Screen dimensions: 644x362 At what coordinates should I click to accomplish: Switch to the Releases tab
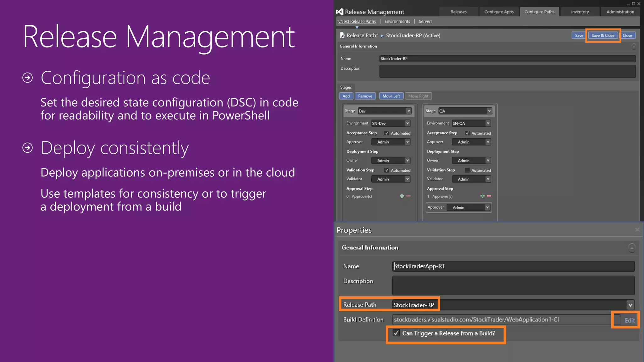click(x=458, y=12)
